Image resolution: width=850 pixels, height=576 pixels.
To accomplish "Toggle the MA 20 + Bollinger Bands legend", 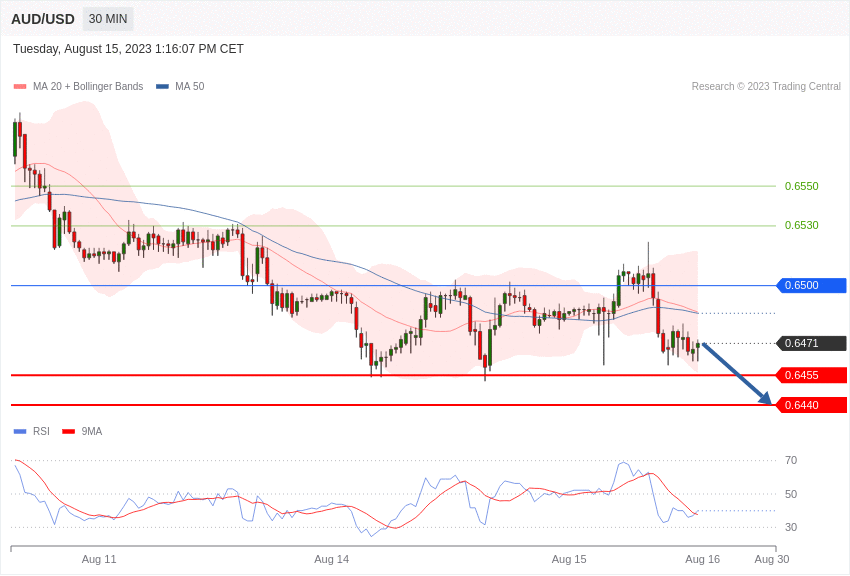I will tap(79, 86).
